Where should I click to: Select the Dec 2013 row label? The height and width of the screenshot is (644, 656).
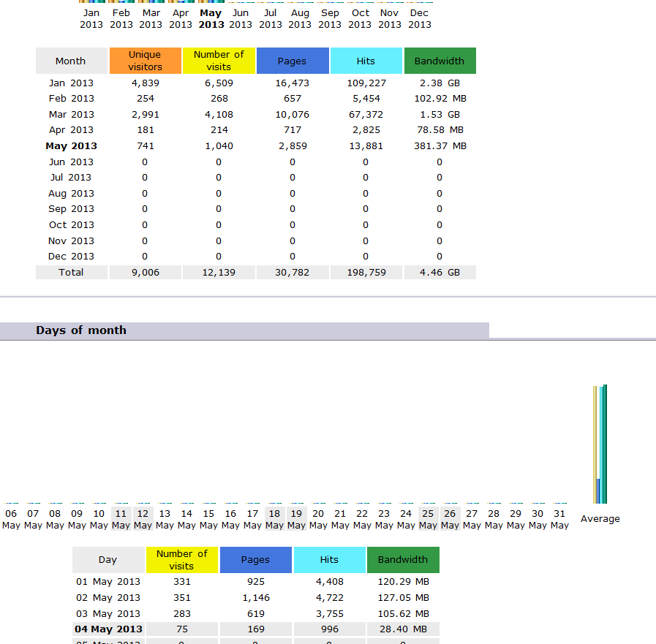pos(71,256)
